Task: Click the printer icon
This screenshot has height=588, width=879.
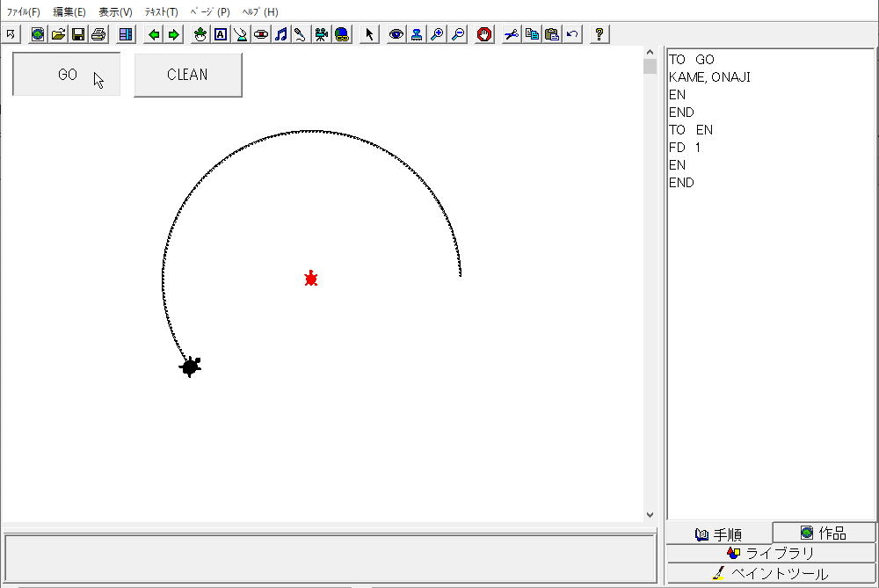Action: (98, 34)
